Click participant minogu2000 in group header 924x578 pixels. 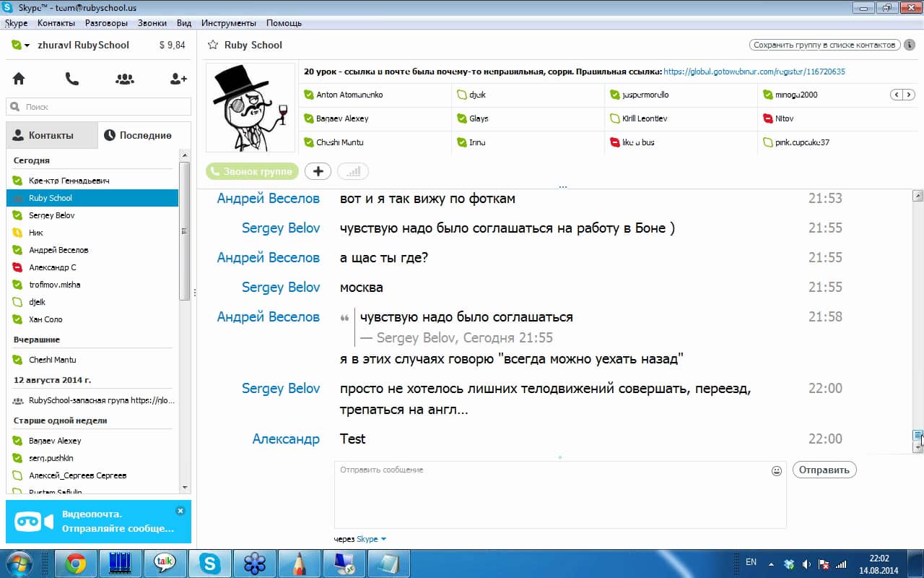tap(796, 95)
